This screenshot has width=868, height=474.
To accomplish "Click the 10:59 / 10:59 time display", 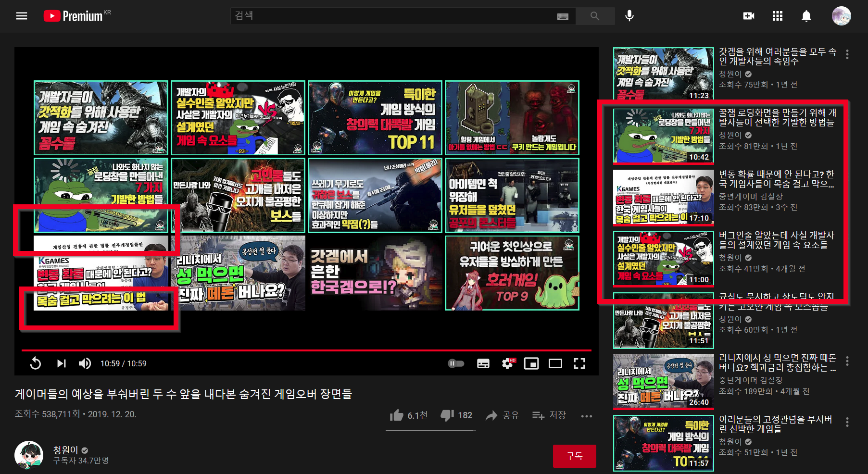I will tap(124, 363).
